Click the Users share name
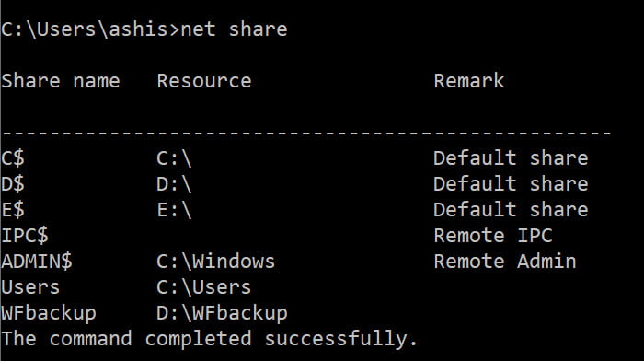 (30, 287)
